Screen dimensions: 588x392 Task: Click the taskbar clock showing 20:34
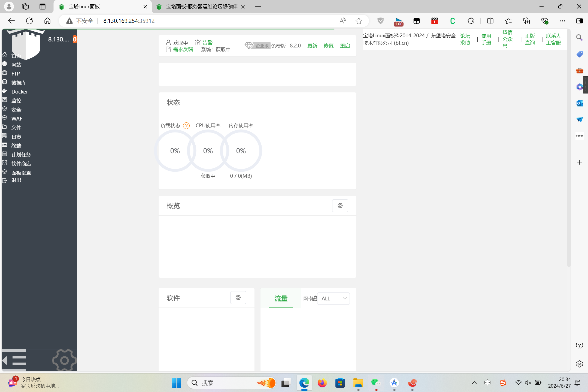tap(559, 383)
